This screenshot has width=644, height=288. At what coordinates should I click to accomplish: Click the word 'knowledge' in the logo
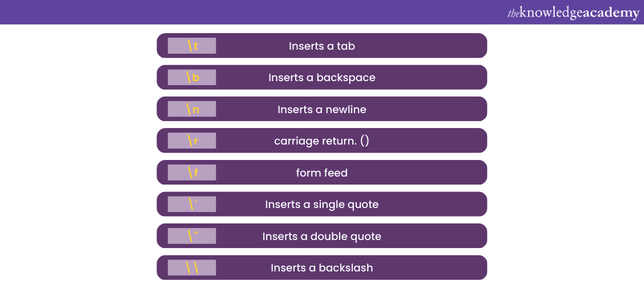click(551, 13)
